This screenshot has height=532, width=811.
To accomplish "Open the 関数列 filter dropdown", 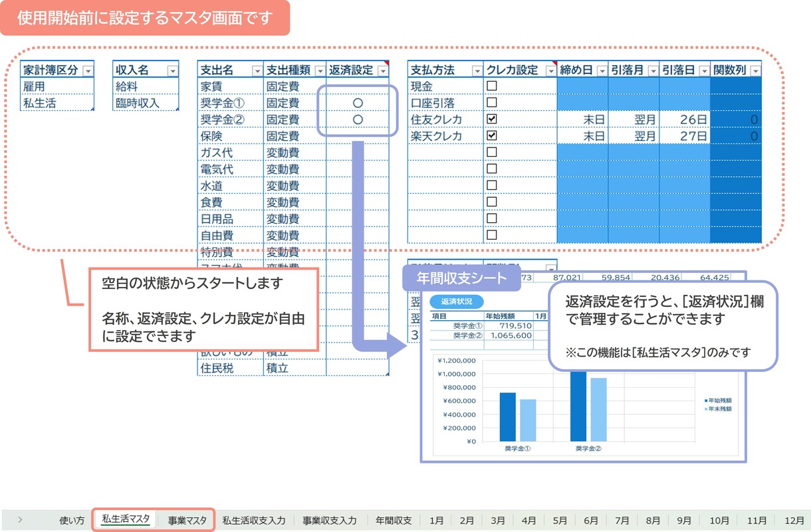I will [x=755, y=70].
